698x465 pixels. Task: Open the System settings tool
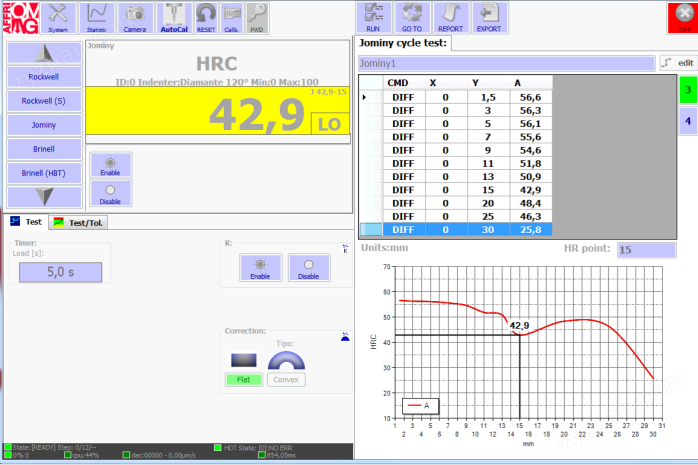tap(59, 15)
